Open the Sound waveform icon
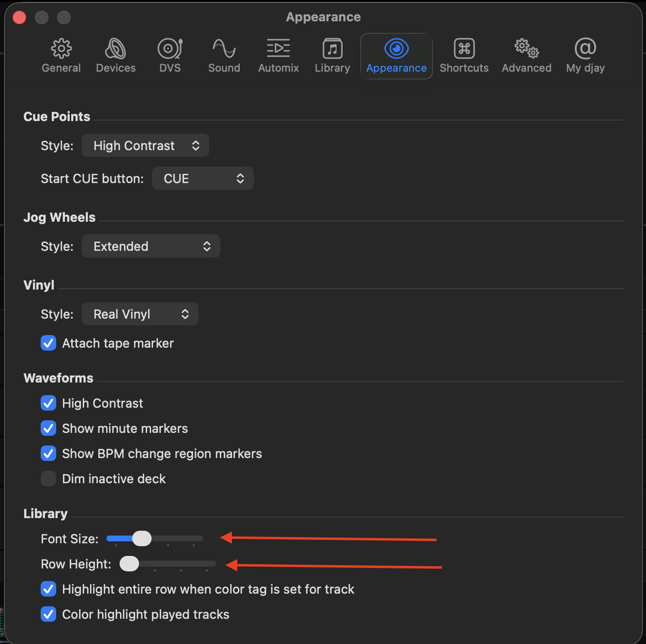Viewport: 646px width, 644px height. pyautogui.click(x=224, y=48)
